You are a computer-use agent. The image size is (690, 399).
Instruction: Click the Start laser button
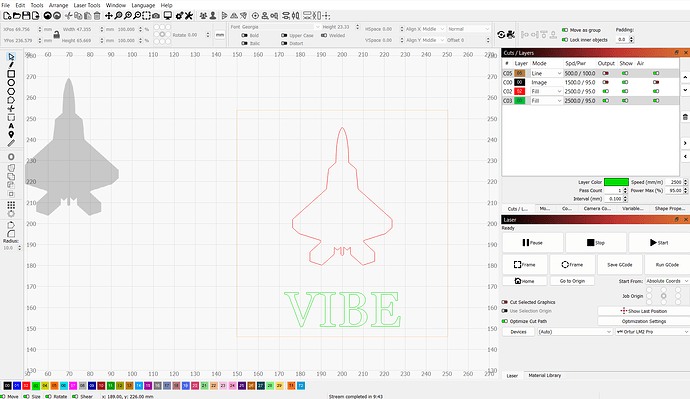coord(659,242)
